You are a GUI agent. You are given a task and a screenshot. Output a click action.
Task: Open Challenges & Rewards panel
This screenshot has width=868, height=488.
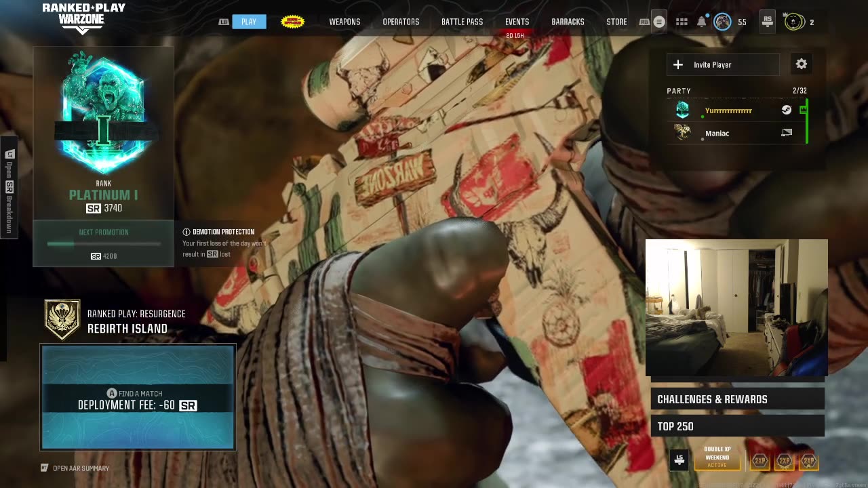point(737,399)
